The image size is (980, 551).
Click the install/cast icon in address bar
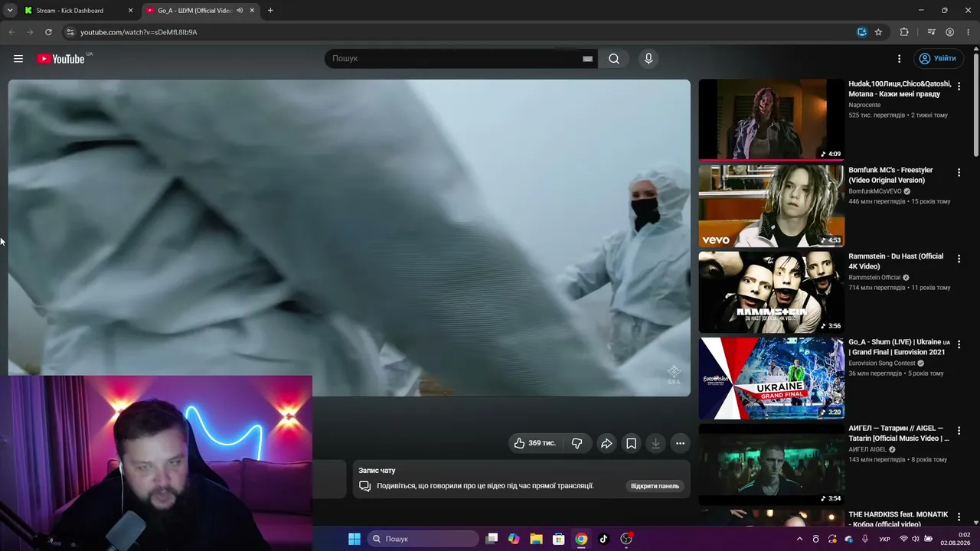[862, 32]
